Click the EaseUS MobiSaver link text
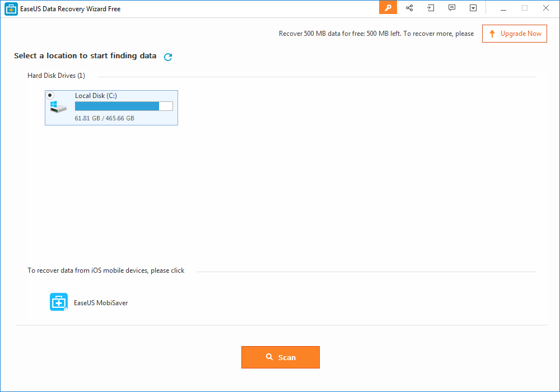 pyautogui.click(x=101, y=303)
